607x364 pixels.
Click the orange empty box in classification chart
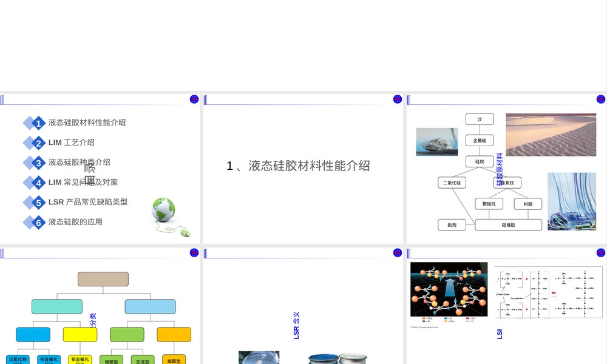click(x=174, y=335)
